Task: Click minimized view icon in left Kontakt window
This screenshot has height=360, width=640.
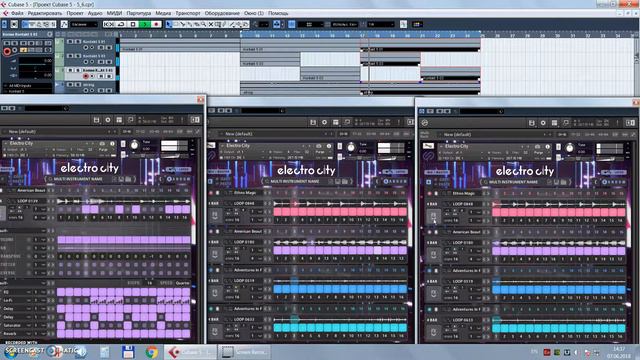Action: (x=131, y=120)
